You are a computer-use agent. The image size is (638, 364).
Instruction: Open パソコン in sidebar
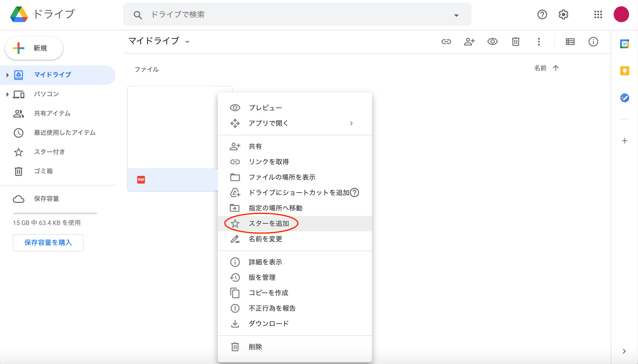click(x=58, y=94)
